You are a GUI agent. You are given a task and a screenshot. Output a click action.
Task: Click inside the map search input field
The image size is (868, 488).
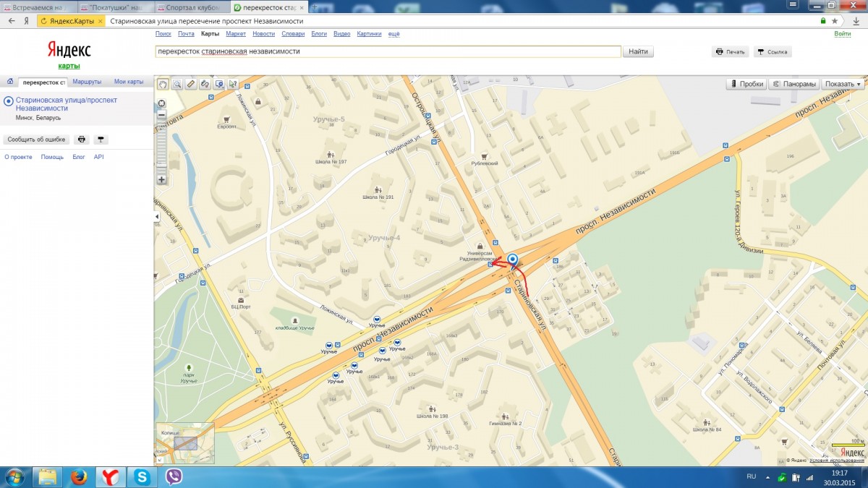[x=388, y=51]
